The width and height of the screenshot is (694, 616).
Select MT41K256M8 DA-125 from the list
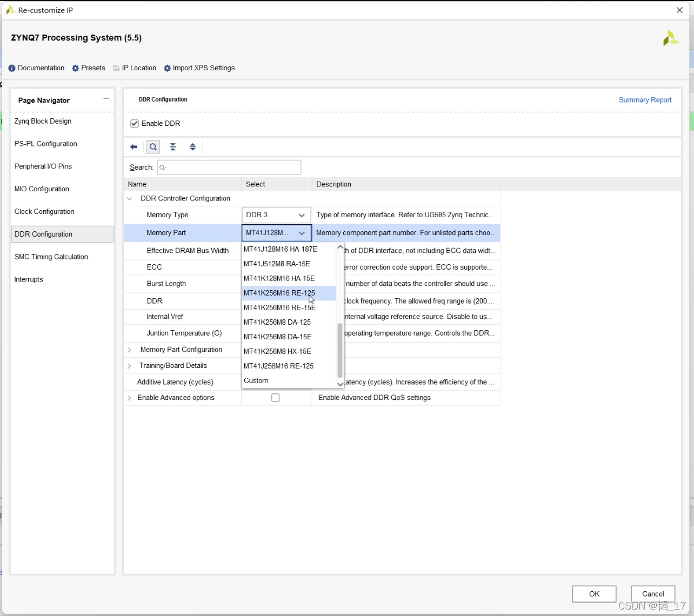point(289,322)
